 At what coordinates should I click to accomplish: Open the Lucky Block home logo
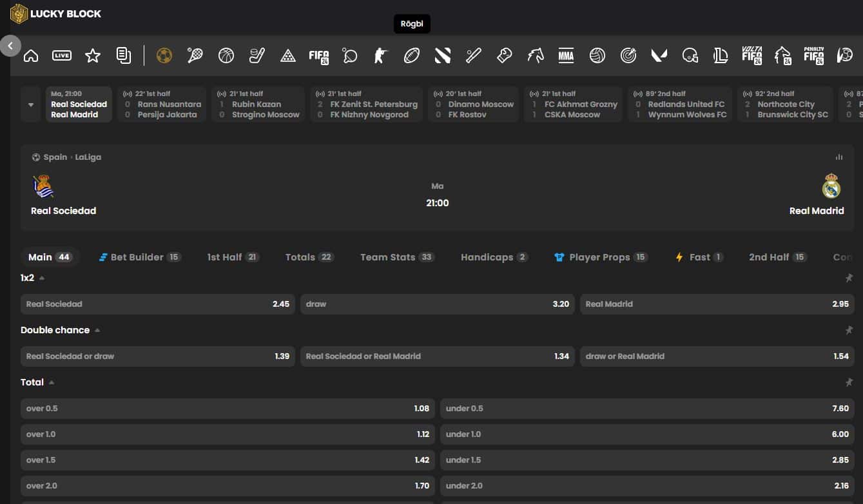pos(56,14)
